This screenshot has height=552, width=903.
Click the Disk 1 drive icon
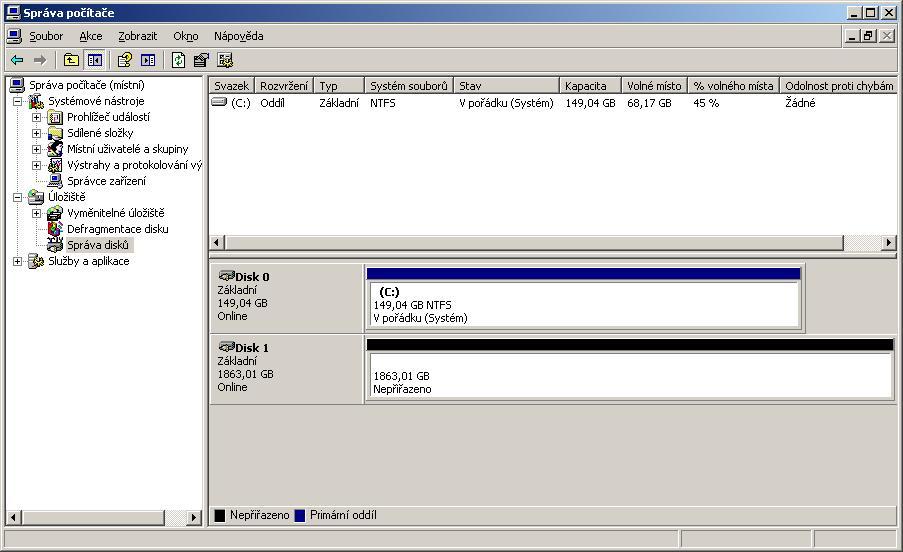(x=226, y=347)
